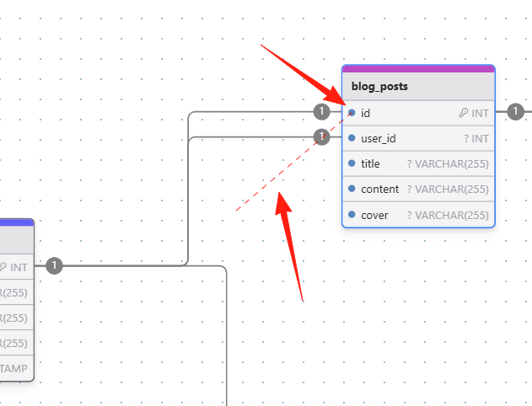532x406 pixels.
Task: Select the title field name
Action: [370, 163]
